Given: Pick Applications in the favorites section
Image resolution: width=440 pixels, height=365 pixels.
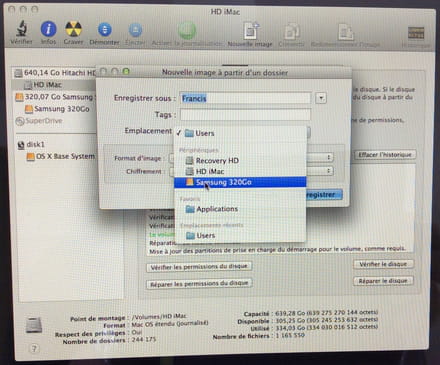Looking at the screenshot, I should [x=240, y=209].
